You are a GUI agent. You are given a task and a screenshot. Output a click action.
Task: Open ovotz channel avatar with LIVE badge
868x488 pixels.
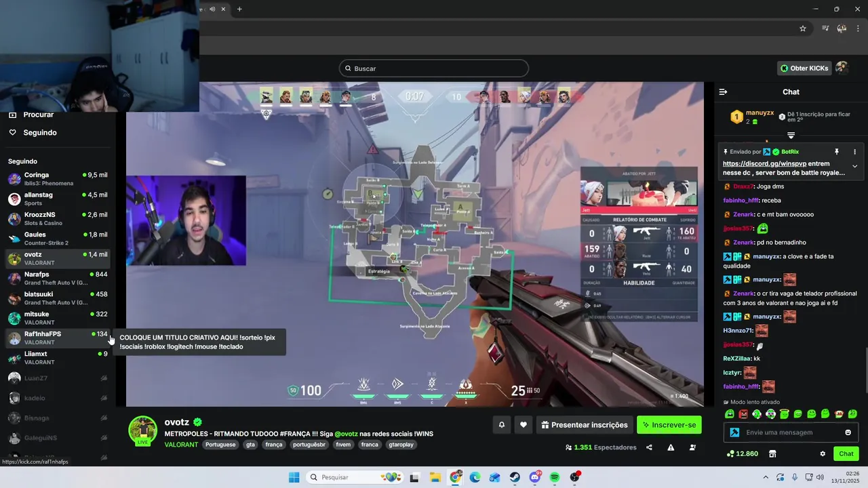point(143,430)
